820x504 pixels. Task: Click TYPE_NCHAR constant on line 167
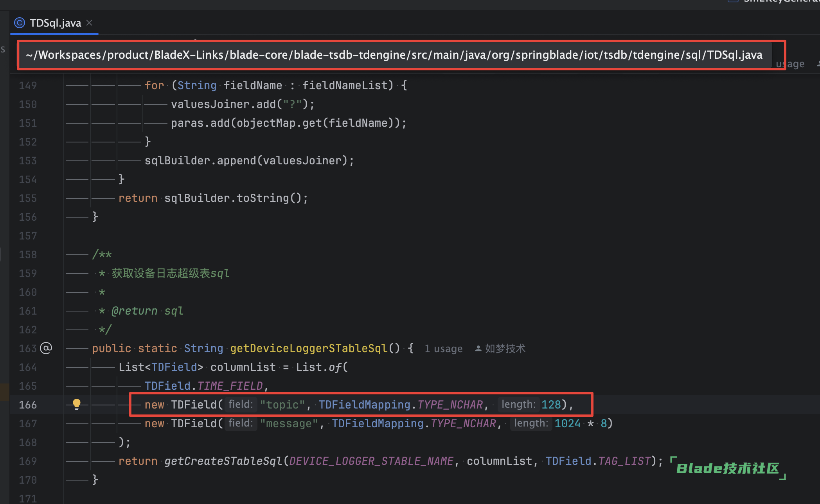coord(463,423)
